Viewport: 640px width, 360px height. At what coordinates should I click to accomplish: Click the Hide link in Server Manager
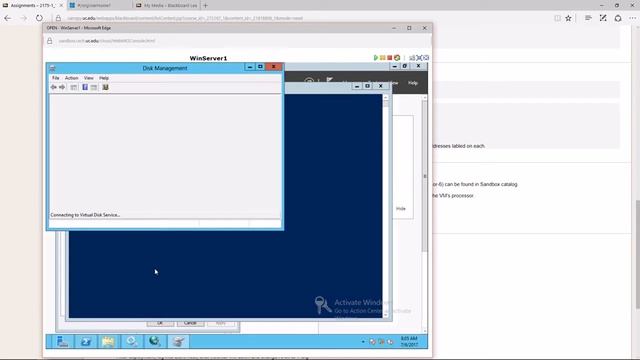pos(401,209)
